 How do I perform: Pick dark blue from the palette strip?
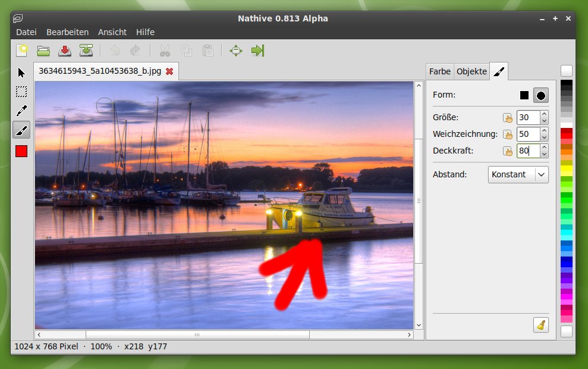pos(566,259)
